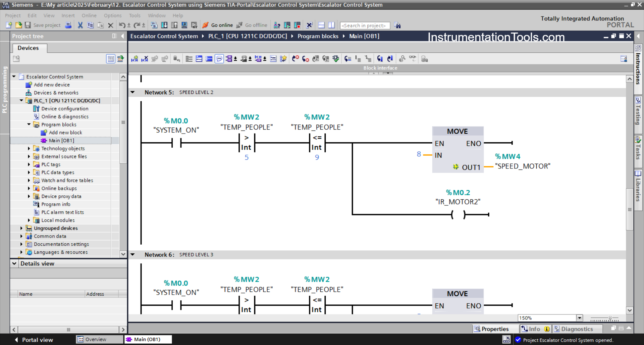The width and height of the screenshot is (644, 345).
Task: Open the Overview tab in taskbar
Action: [100, 339]
